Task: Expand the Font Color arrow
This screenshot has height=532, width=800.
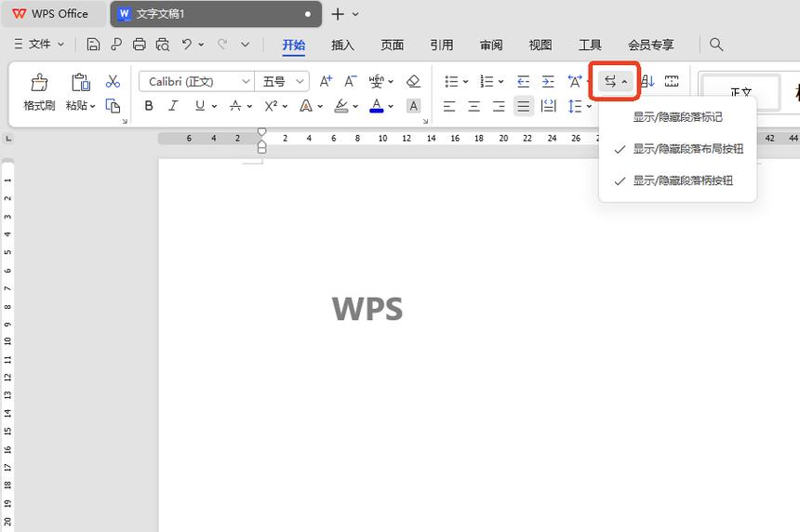Action: pyautogui.click(x=391, y=107)
